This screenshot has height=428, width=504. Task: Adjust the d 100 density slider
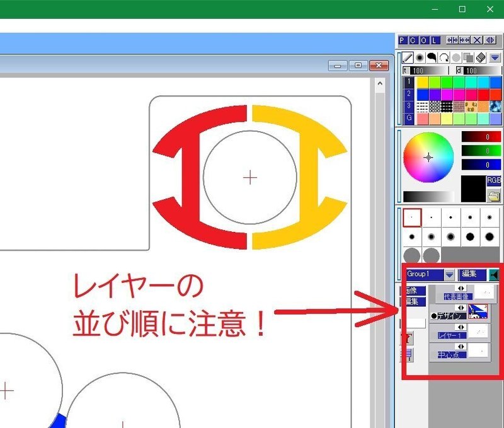coord(478,71)
